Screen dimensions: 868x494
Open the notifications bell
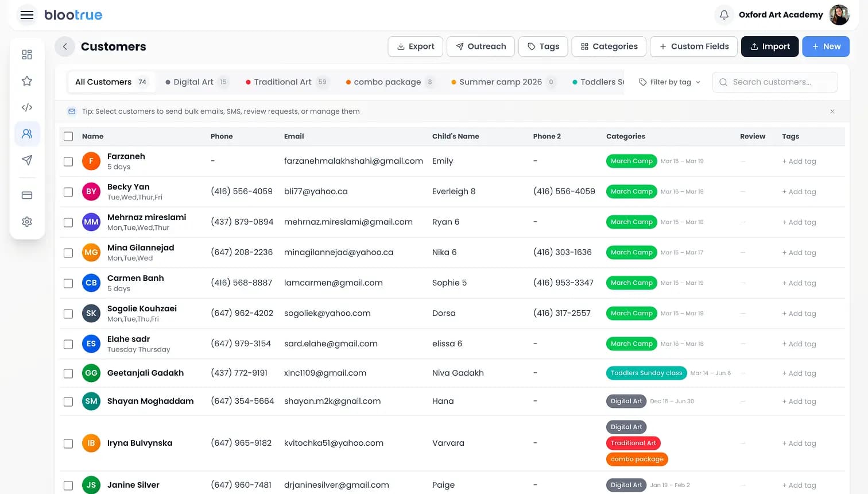pos(724,14)
